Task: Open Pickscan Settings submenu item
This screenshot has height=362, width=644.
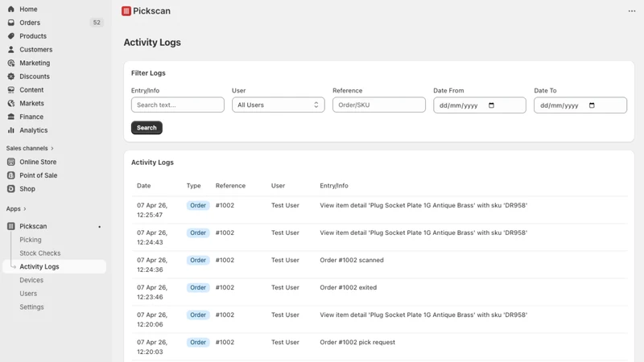Action: point(31,307)
